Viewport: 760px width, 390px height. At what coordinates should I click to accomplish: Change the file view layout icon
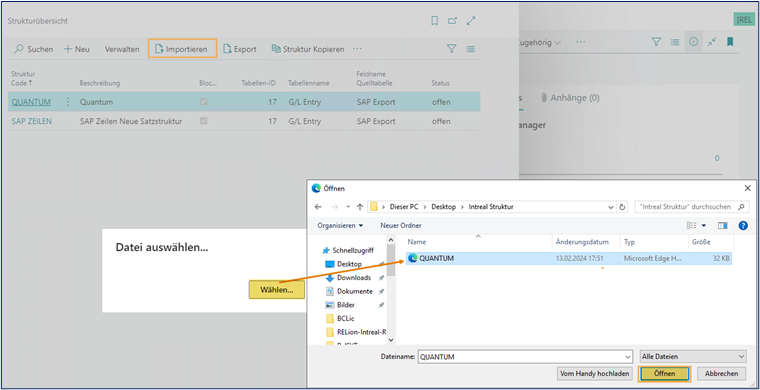[692, 225]
